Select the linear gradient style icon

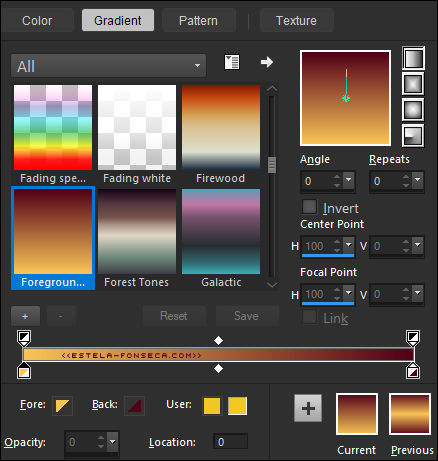[413, 58]
